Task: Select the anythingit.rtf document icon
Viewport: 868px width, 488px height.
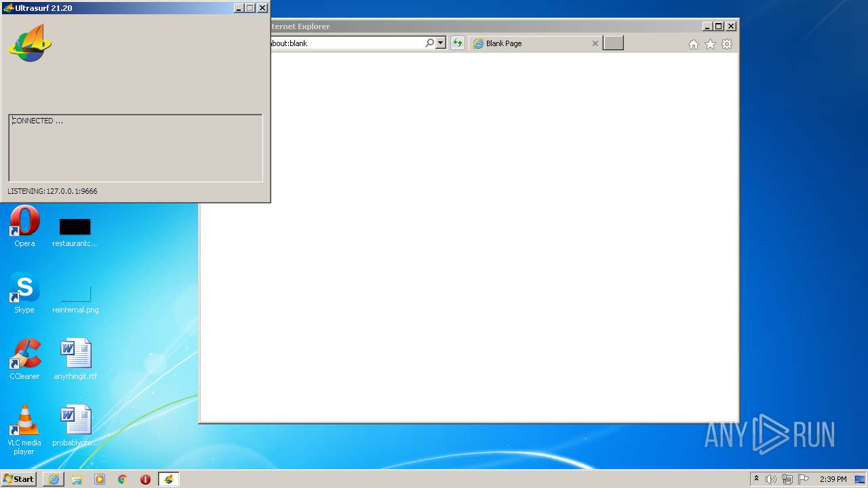Action: 75,359
